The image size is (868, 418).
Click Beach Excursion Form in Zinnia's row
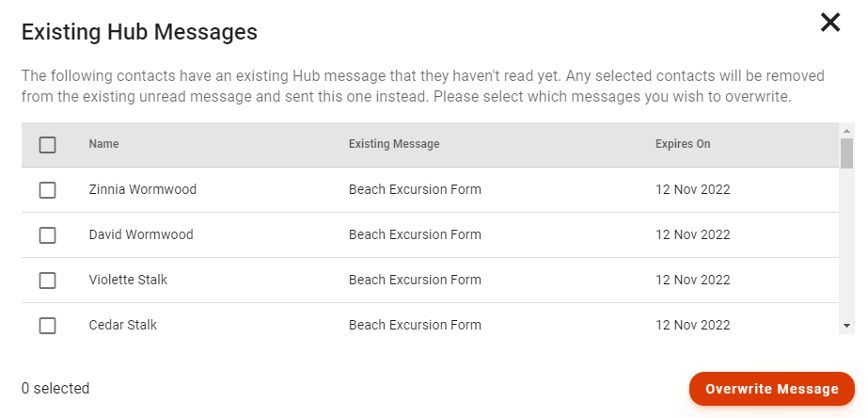point(415,189)
